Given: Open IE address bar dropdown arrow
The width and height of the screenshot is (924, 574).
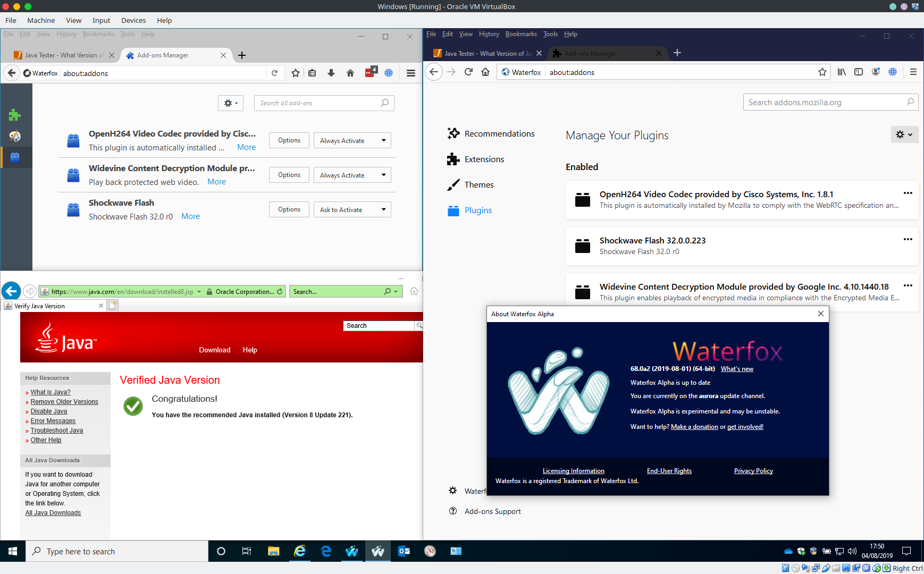Looking at the screenshot, I should pos(199,291).
